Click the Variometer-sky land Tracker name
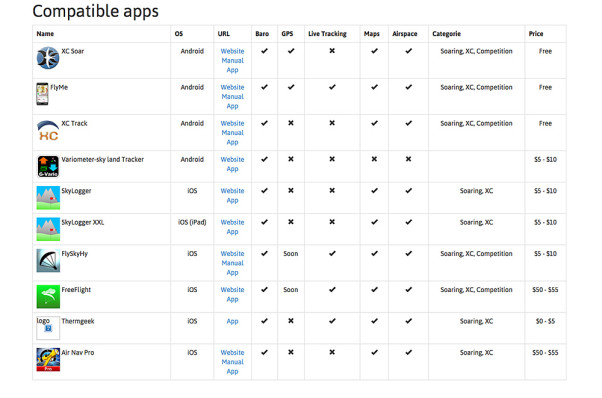The image size is (602, 398). [x=103, y=159]
